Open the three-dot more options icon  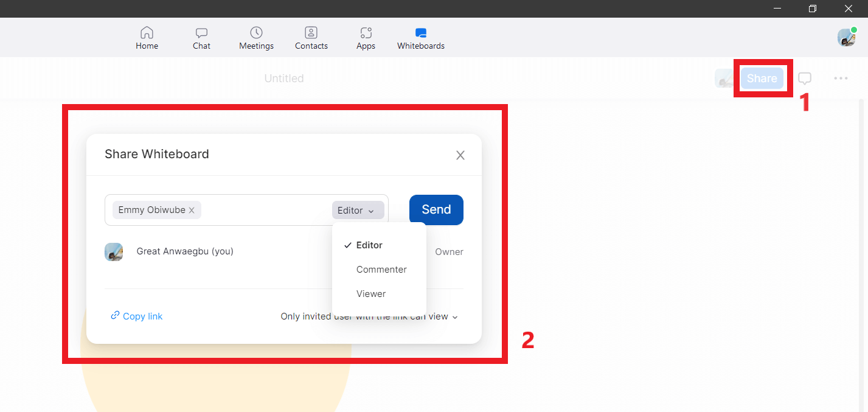[841, 78]
